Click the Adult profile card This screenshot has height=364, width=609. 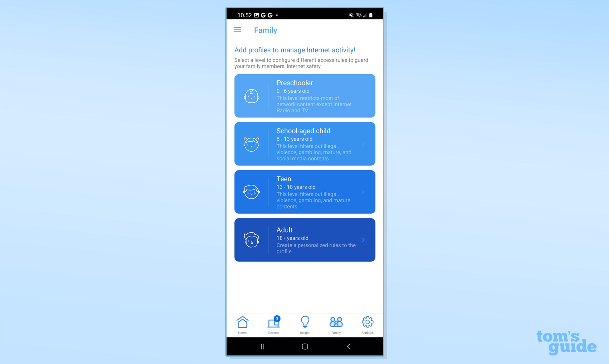point(305,240)
